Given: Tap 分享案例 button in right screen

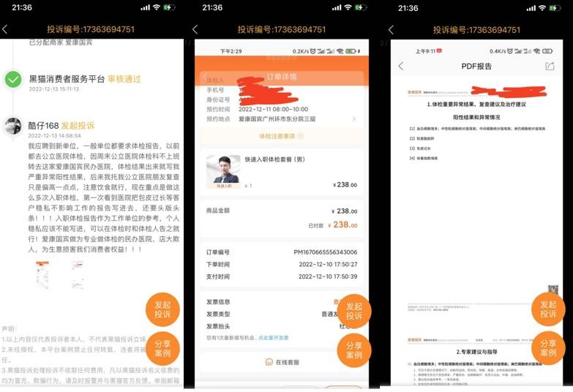Looking at the screenshot, I should pos(548,348).
